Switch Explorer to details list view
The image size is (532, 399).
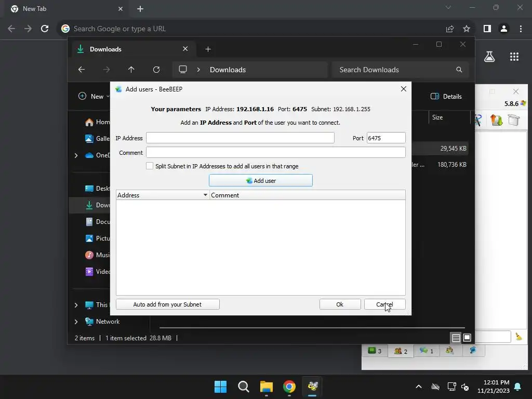click(x=456, y=338)
